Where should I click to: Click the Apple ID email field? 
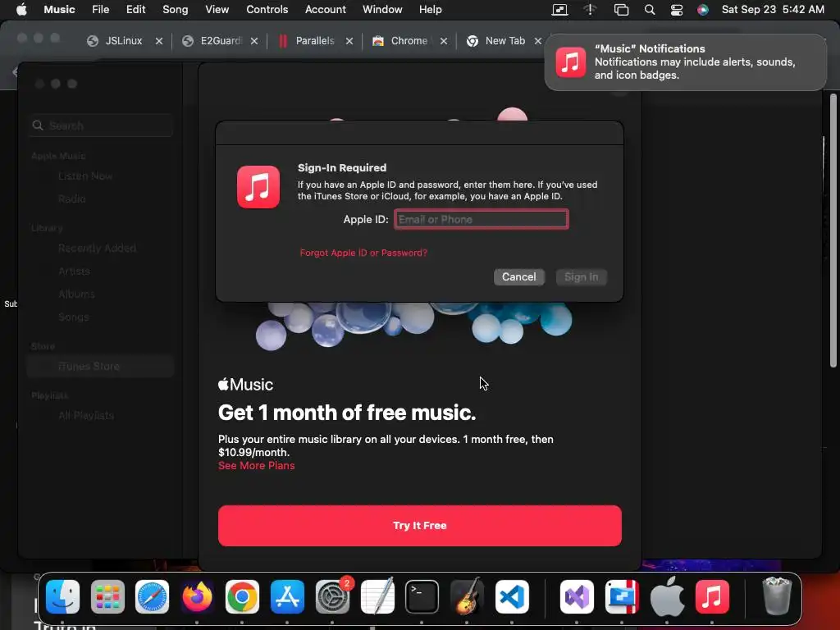pos(481,219)
